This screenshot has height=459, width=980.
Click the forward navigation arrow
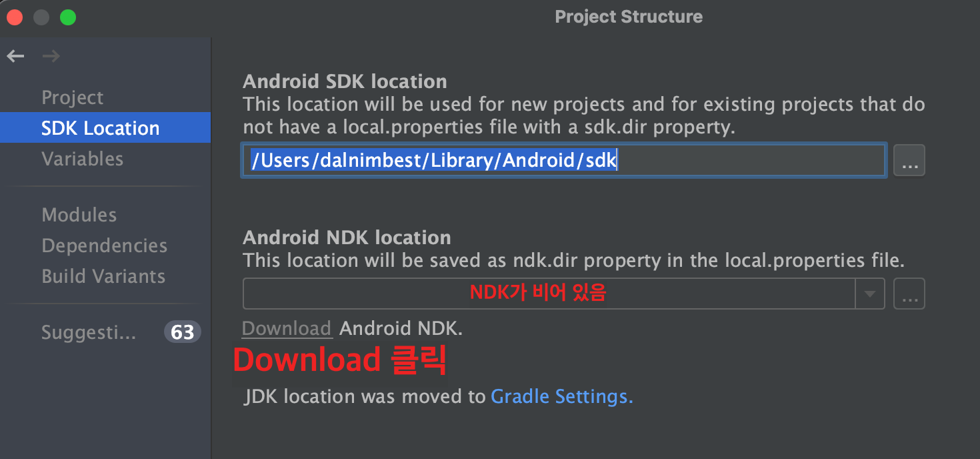(51, 57)
